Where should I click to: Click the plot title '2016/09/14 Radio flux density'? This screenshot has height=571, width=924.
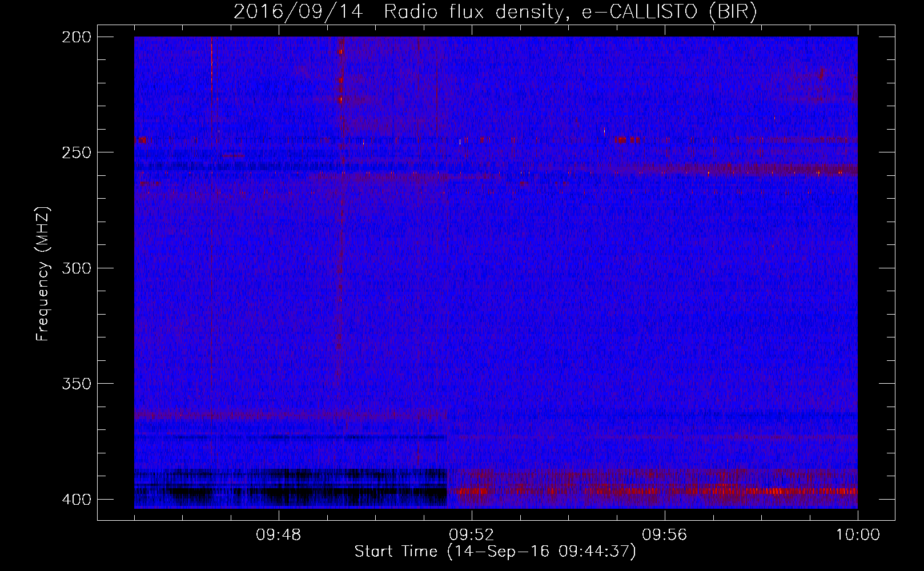click(x=495, y=12)
